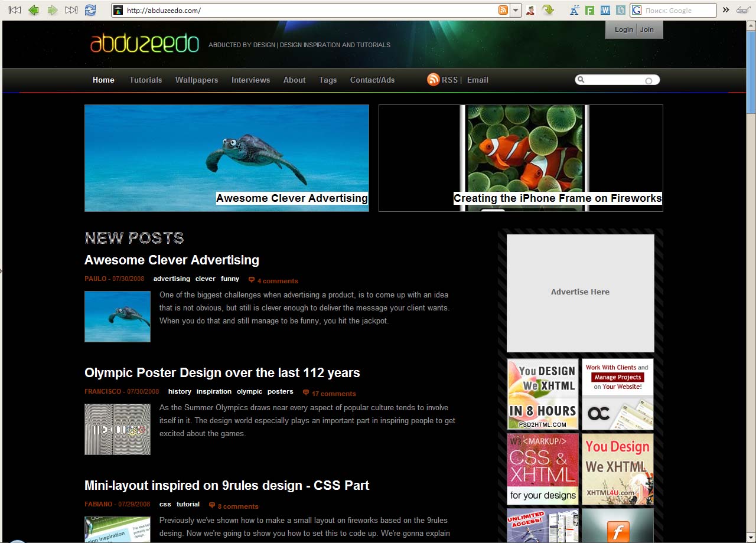Image resolution: width=756 pixels, height=543 pixels.
Task: Open the '17 comments' link
Action: (334, 394)
